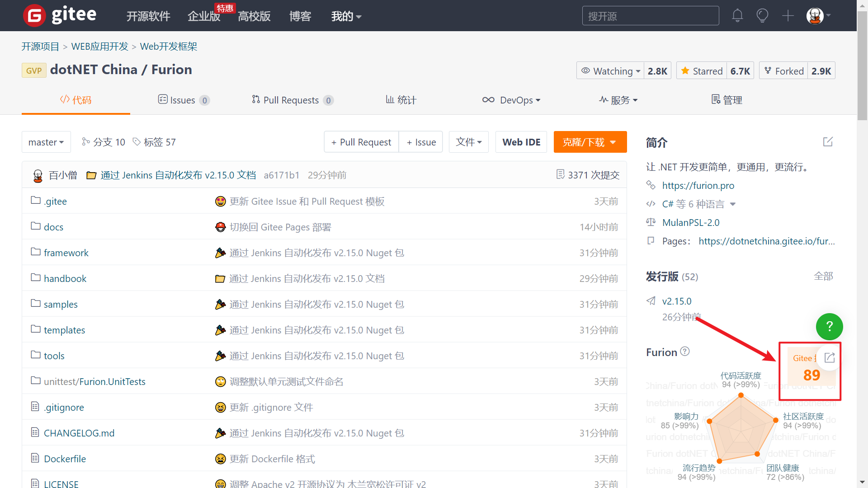
Task: Click the .gitignore file icon
Action: click(35, 407)
